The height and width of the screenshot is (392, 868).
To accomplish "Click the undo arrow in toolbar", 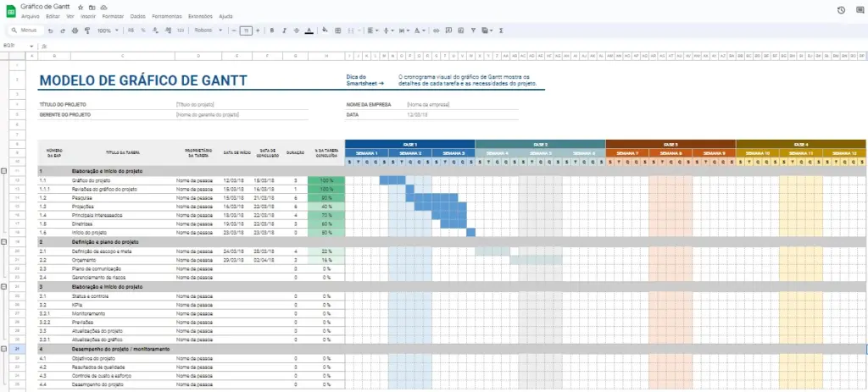I will (52, 30).
